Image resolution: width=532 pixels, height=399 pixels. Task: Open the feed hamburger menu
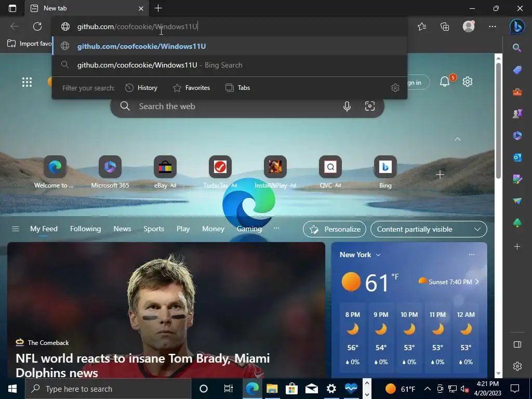coord(15,229)
